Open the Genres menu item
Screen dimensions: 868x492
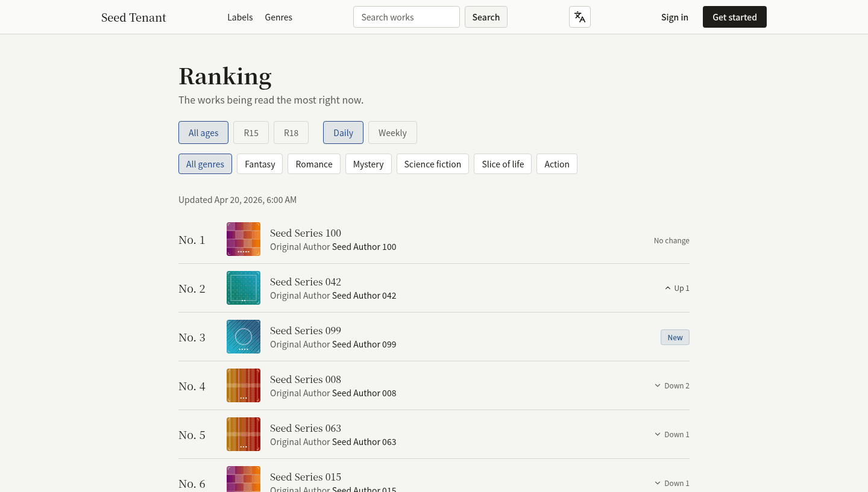coord(278,17)
